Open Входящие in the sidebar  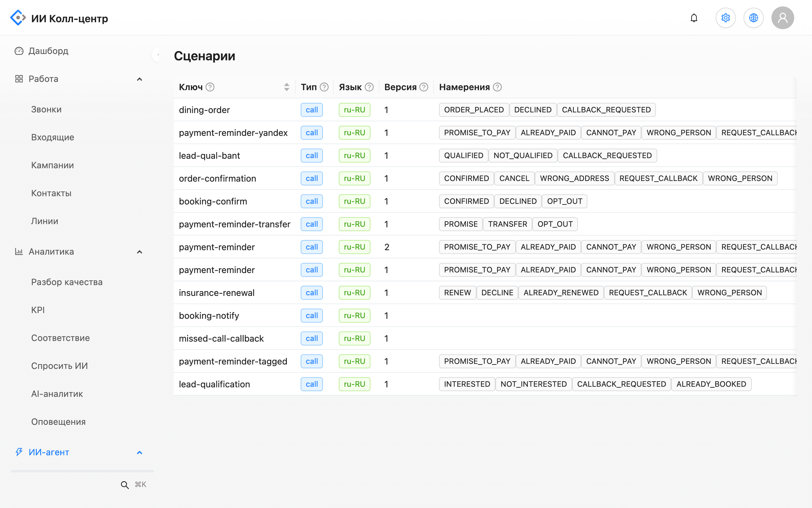53,137
